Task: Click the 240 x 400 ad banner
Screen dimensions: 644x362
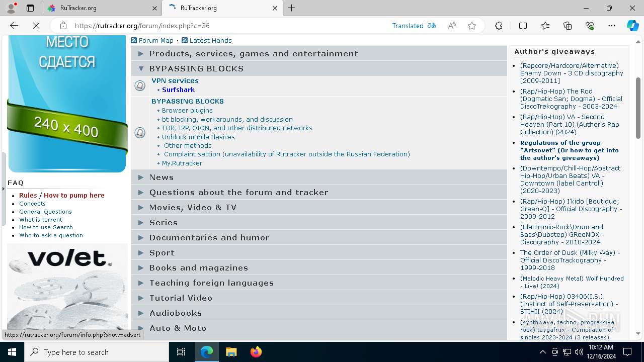Action: tap(67, 104)
